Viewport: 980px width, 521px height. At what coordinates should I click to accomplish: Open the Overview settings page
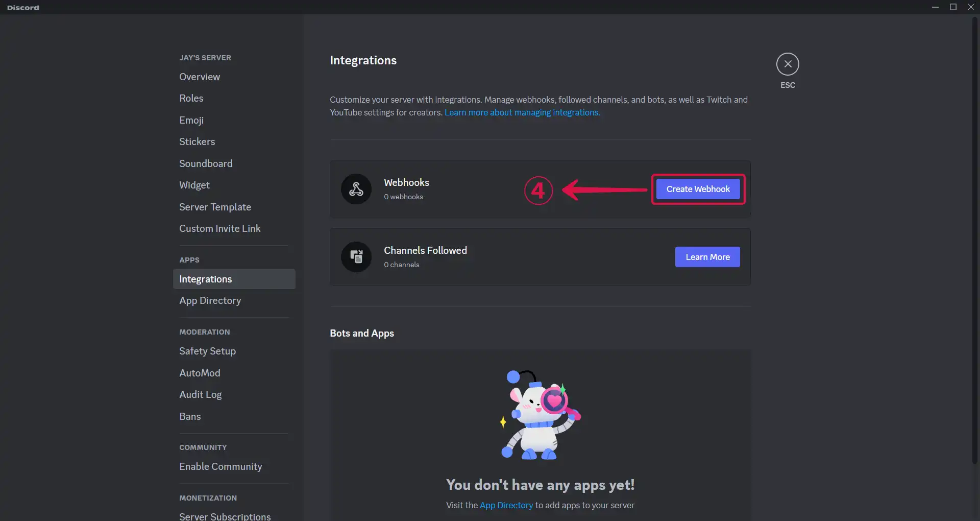234,77
